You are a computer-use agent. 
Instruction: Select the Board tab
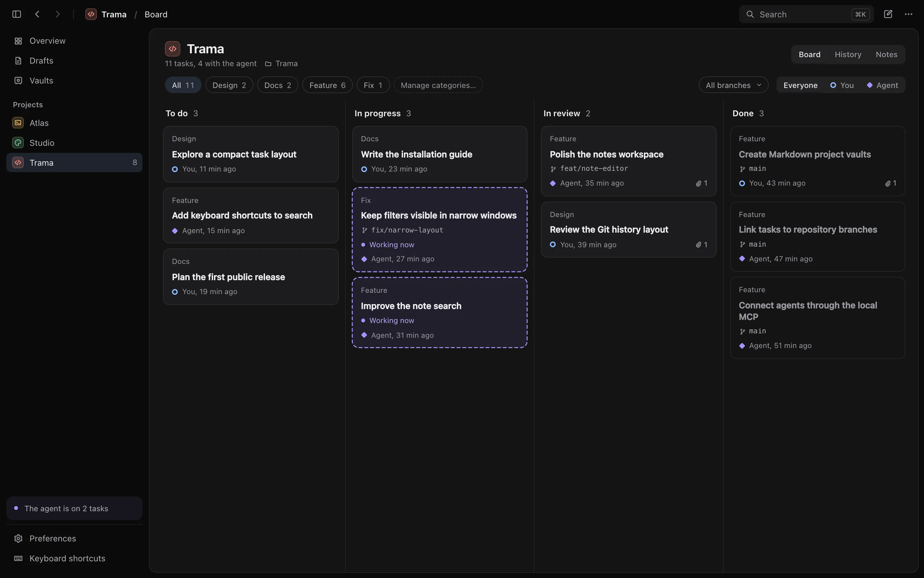(809, 54)
